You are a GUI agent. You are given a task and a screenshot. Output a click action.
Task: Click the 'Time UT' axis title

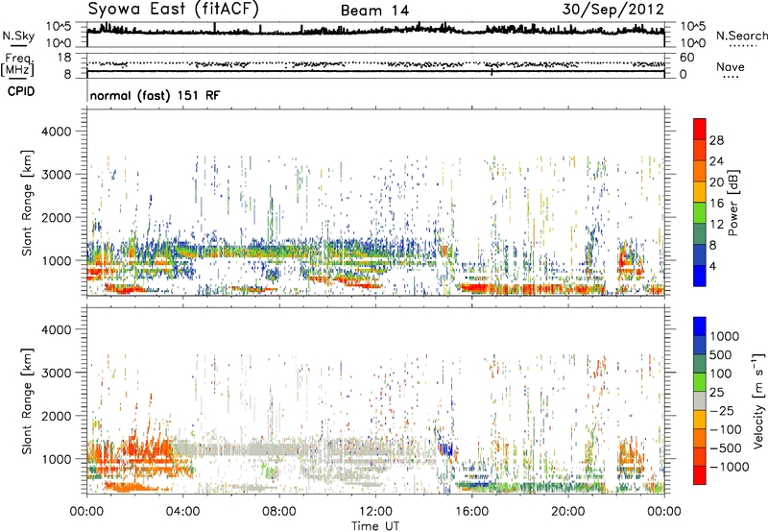(x=375, y=526)
